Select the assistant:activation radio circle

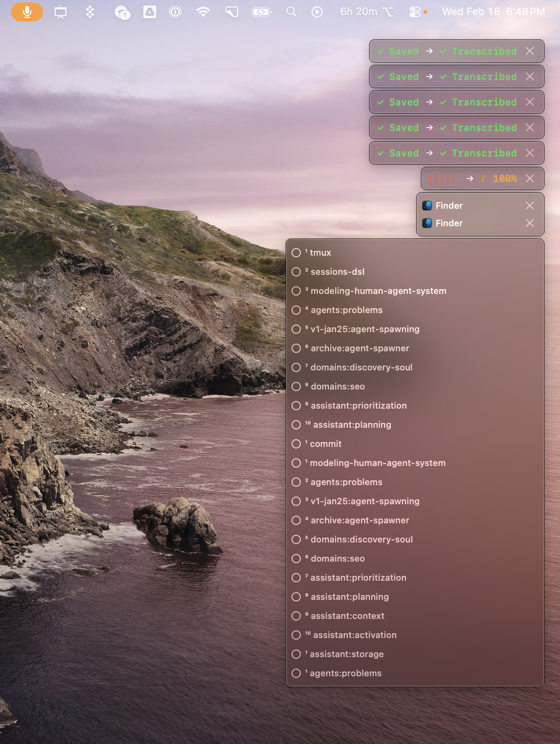(296, 635)
